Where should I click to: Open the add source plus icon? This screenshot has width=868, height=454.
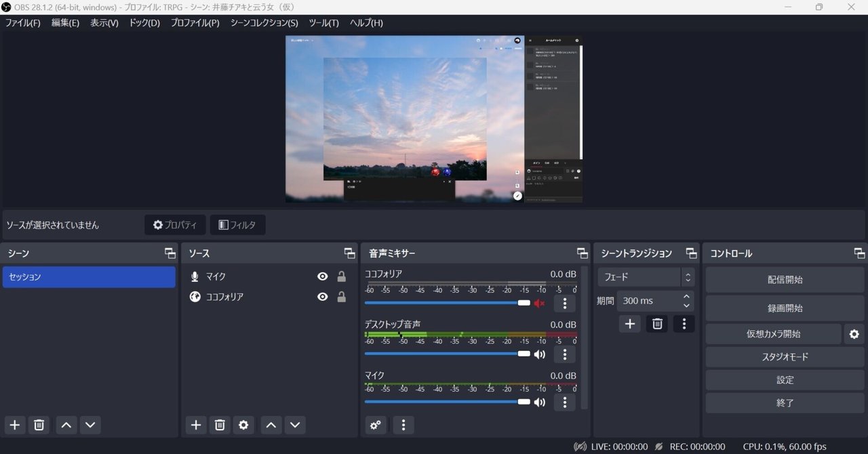pos(195,425)
